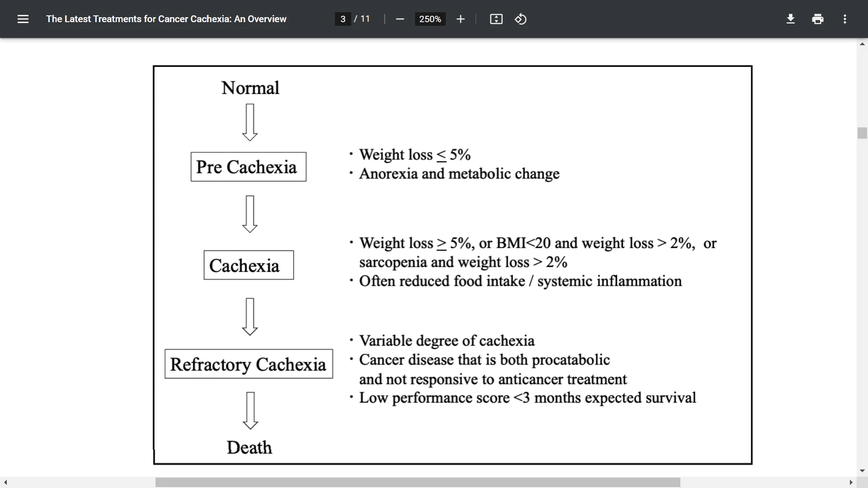
Task: Toggle the fit-to-page view mode
Action: (496, 19)
